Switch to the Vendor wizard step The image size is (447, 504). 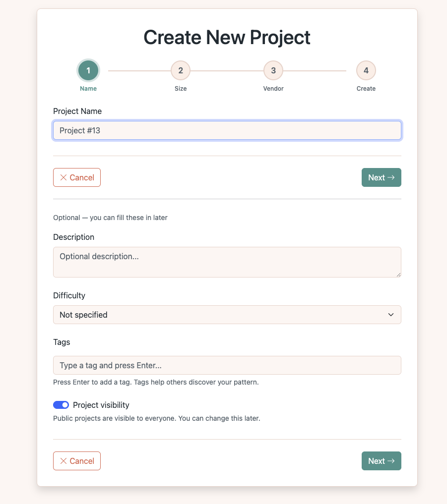[x=273, y=70]
